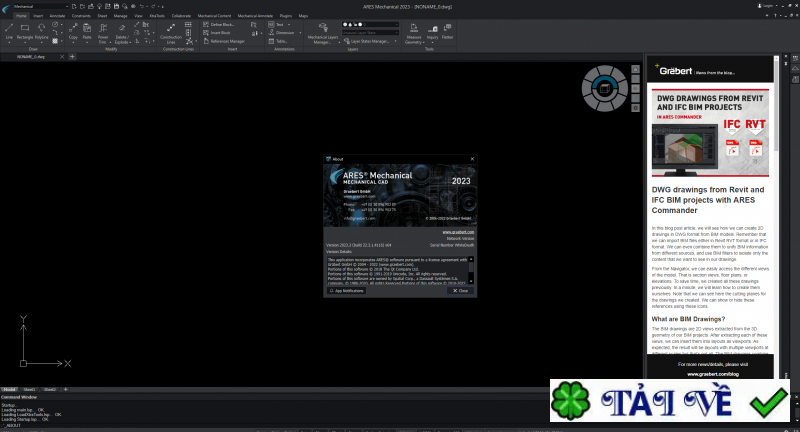
Task: Switch to the Model tab
Action: tap(10, 390)
